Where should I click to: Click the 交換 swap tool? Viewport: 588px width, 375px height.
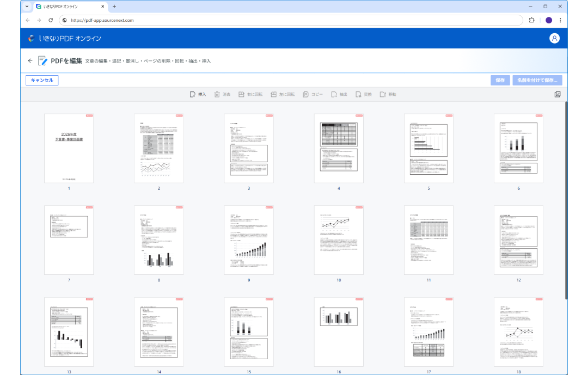364,95
